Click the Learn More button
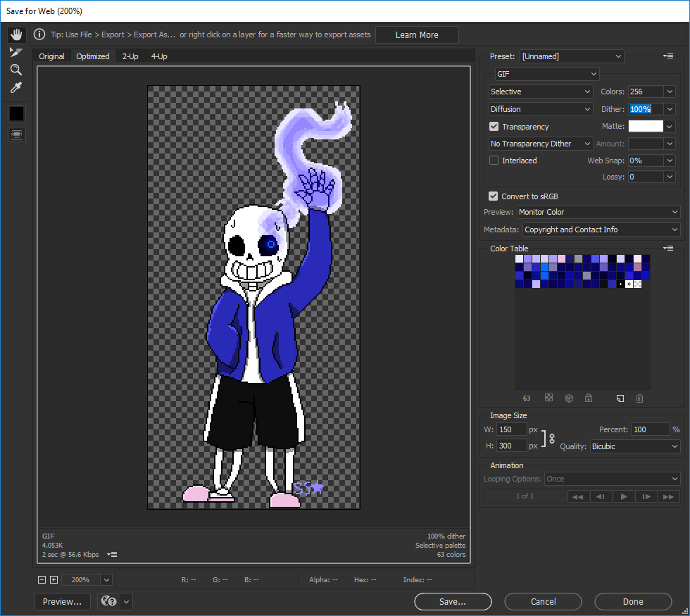Image resolution: width=690 pixels, height=616 pixels. click(417, 34)
